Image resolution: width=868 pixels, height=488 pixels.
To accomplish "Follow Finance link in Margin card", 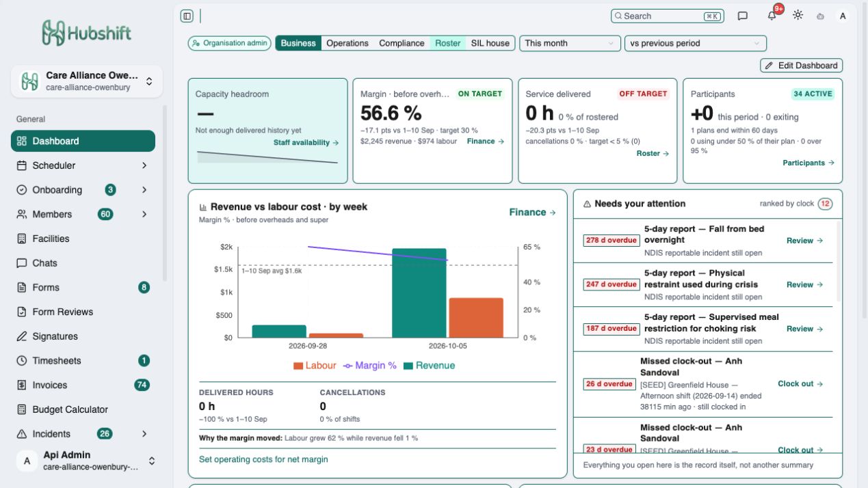I will pyautogui.click(x=486, y=141).
